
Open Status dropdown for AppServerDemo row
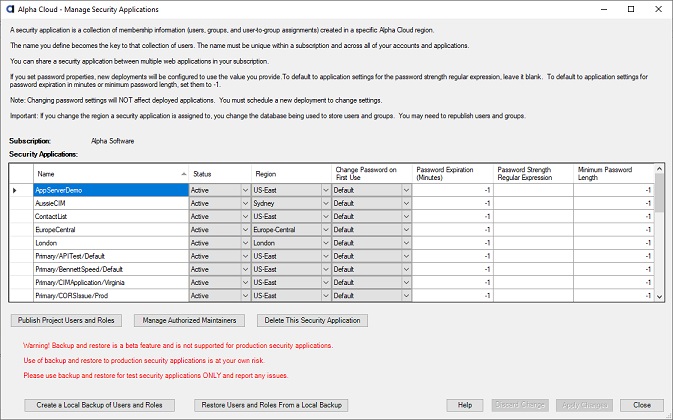pos(246,190)
